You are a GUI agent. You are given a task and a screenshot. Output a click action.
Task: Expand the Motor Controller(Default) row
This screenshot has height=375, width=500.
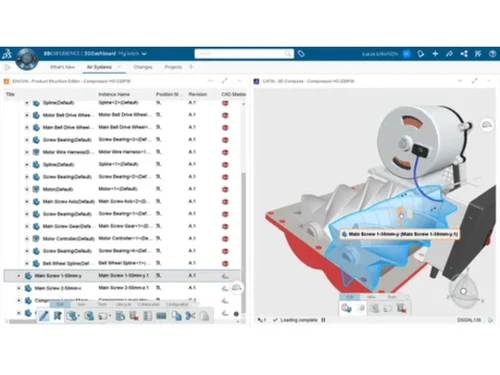[x=27, y=239]
